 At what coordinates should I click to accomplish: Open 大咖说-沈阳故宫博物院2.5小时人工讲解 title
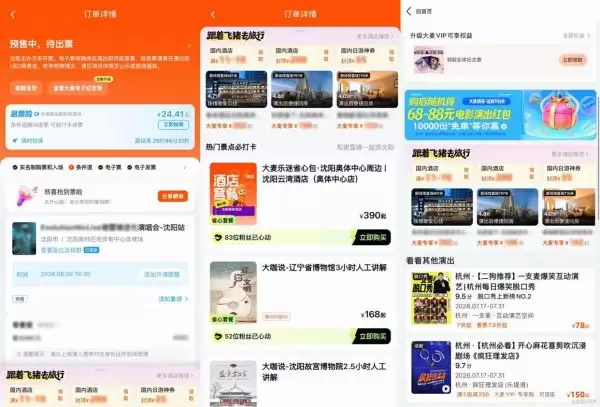pos(324,372)
